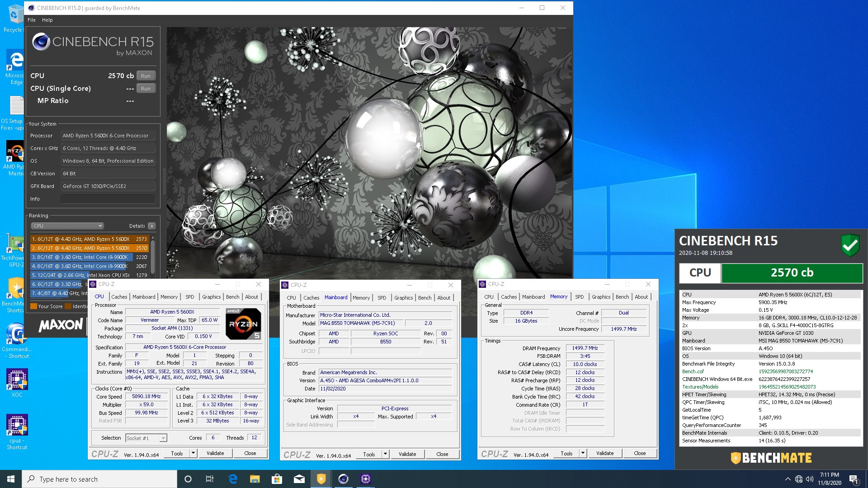Click the orange Your Score swatch
This screenshot has height=488, width=868.
click(33, 306)
